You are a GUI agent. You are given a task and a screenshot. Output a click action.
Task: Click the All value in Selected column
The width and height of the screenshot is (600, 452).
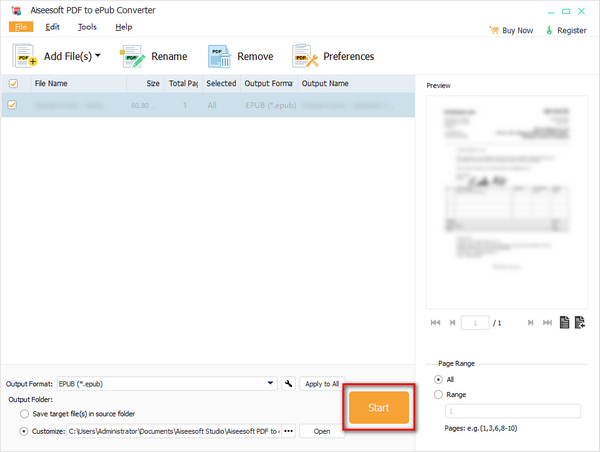pos(212,105)
